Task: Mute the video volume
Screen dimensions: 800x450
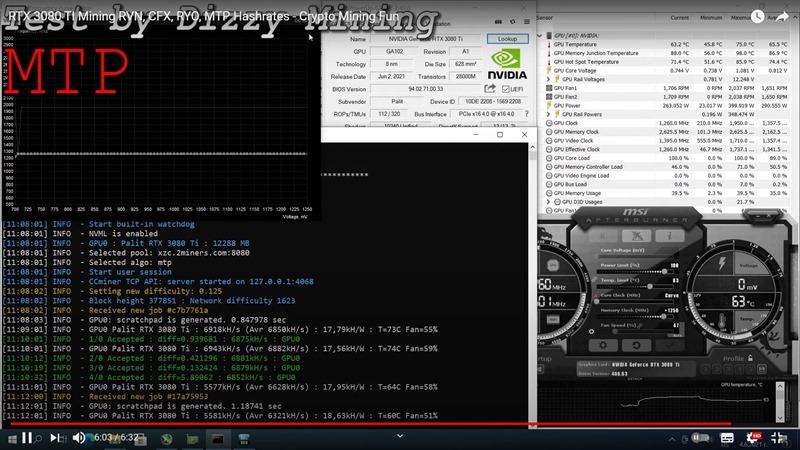Action: (79, 438)
